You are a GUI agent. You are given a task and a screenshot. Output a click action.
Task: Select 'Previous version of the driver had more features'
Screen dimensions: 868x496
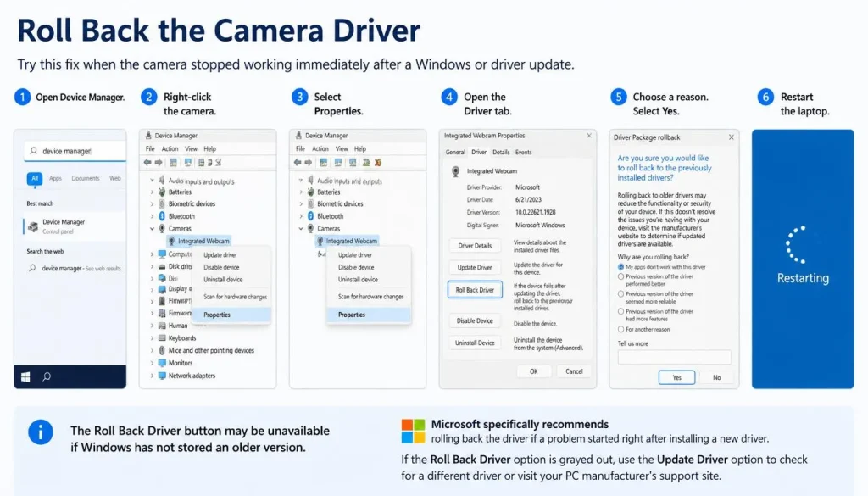pyautogui.click(x=620, y=312)
